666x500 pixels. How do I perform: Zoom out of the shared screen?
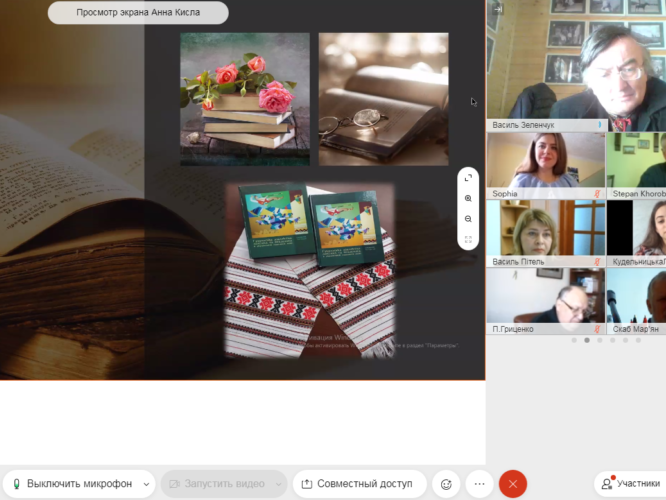[468, 219]
